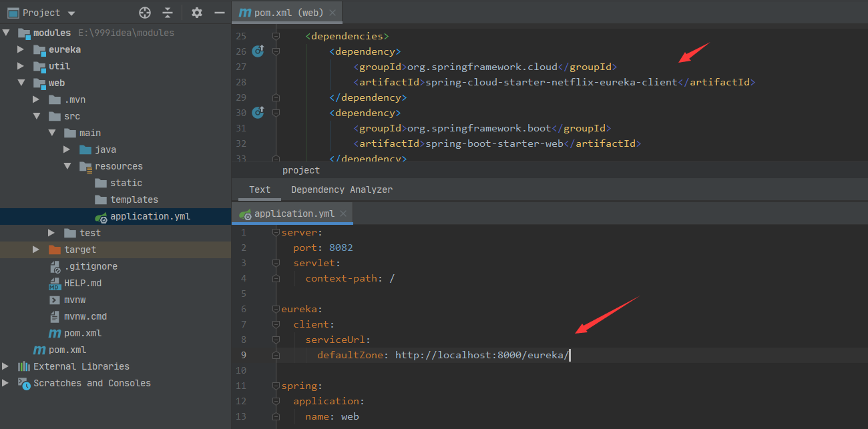Select the .gitignore file
868x429 pixels.
point(91,266)
